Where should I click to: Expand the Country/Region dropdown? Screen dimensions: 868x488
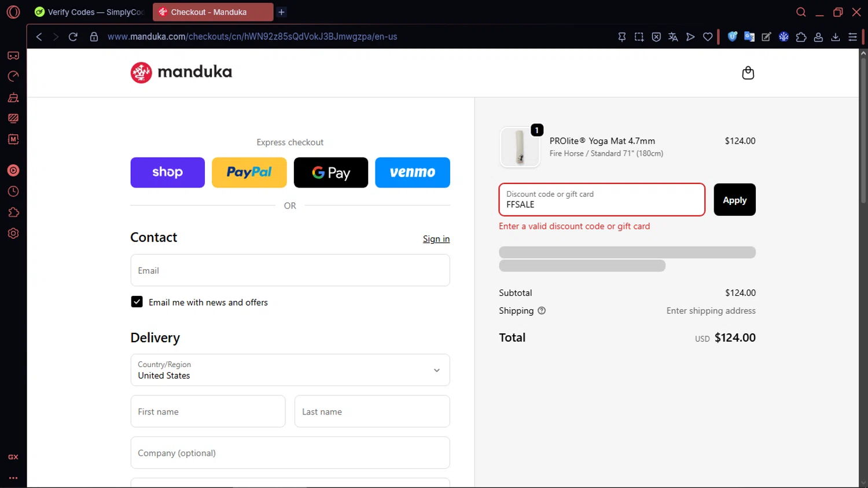click(290, 370)
